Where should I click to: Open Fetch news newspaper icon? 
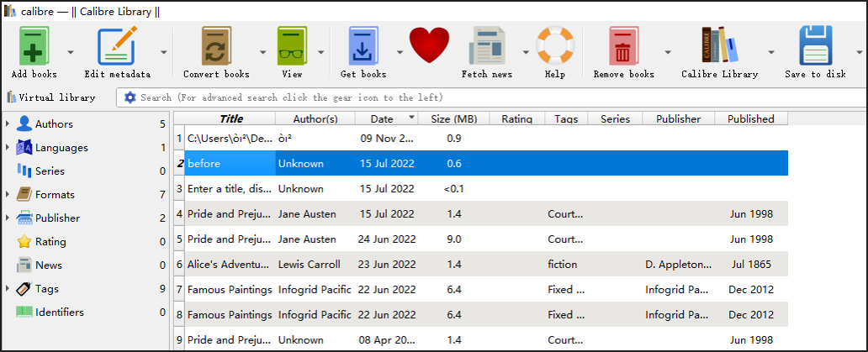pos(487,46)
